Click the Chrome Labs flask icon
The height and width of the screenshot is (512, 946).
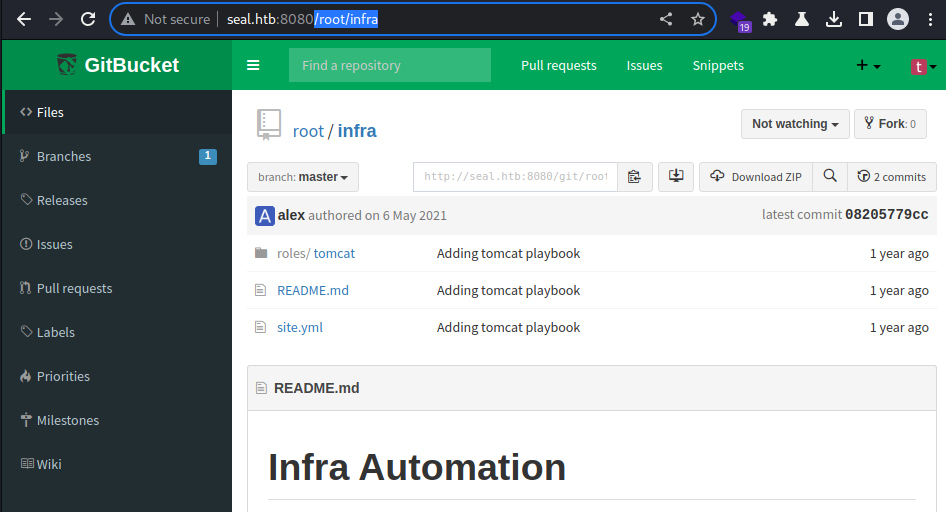click(802, 19)
